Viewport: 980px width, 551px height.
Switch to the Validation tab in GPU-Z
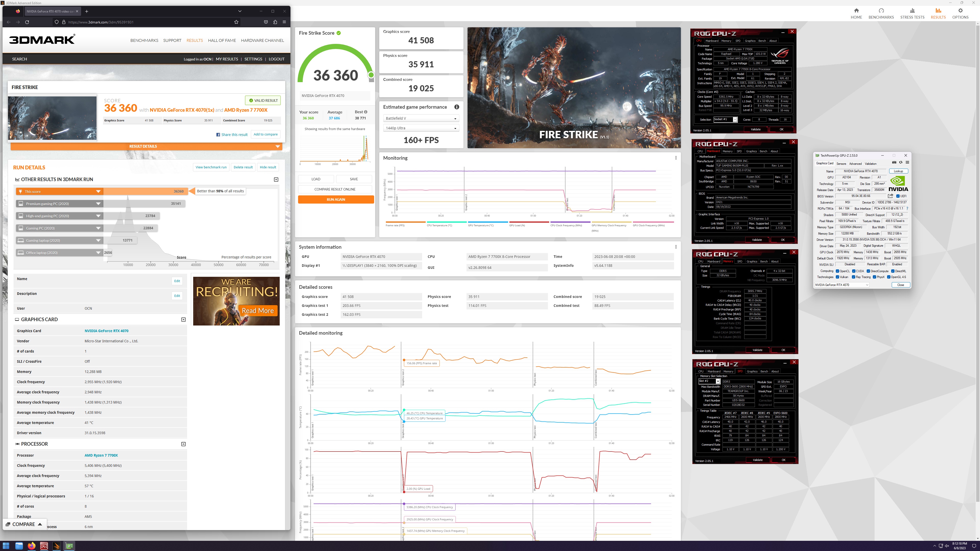click(871, 164)
